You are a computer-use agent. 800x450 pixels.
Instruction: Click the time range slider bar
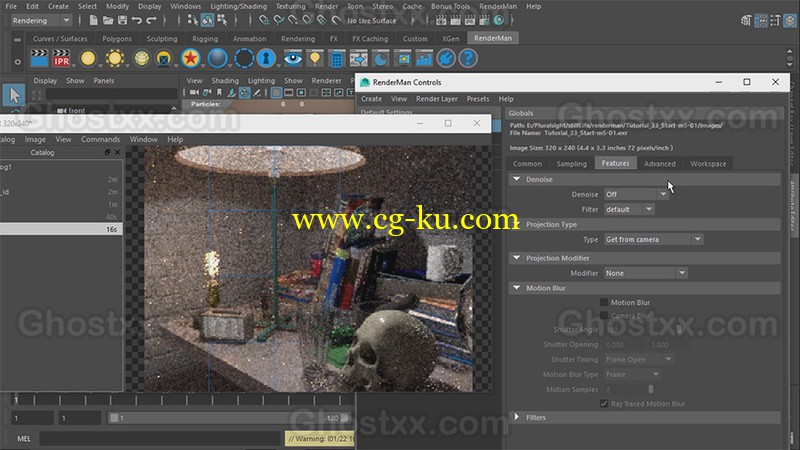(x=230, y=418)
